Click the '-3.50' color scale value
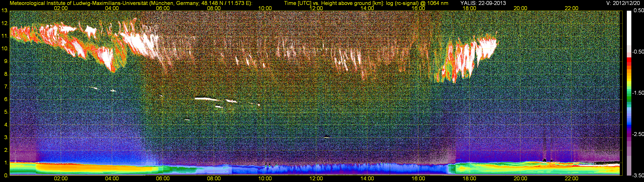 coord(638,176)
